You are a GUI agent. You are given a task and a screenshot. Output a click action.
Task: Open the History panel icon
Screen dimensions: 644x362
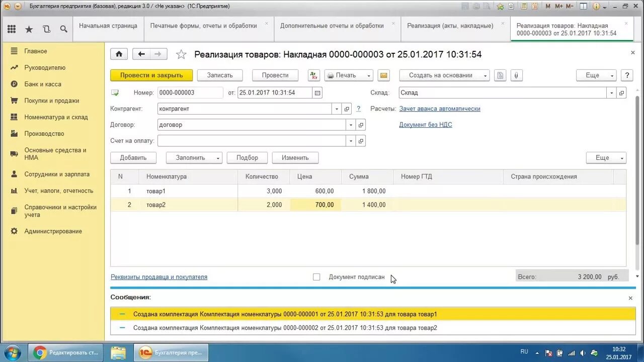click(x=46, y=29)
